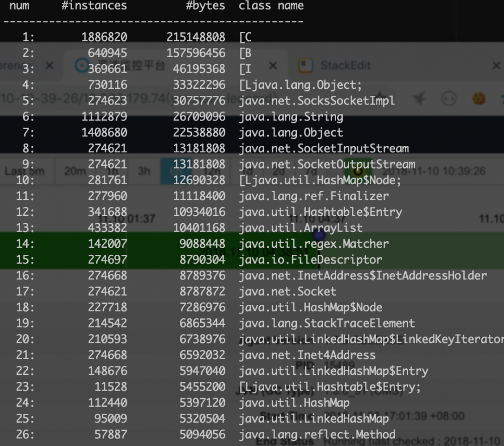The height and width of the screenshot is (446, 504).
Task: Click the 'java.util.ArrayList' class name
Action: tap(300, 228)
